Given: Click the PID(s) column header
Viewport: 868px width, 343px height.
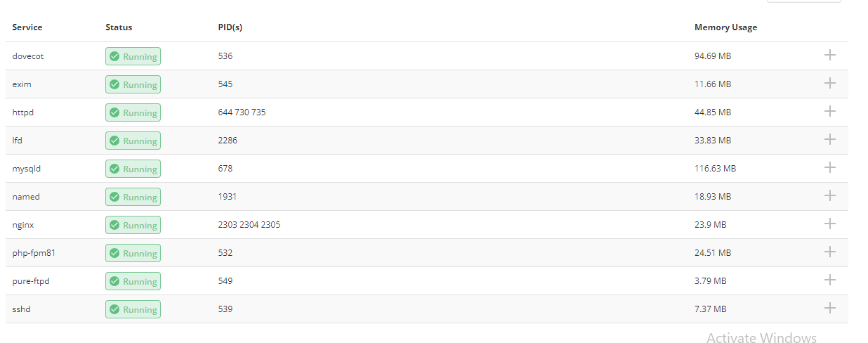Looking at the screenshot, I should click(x=230, y=27).
